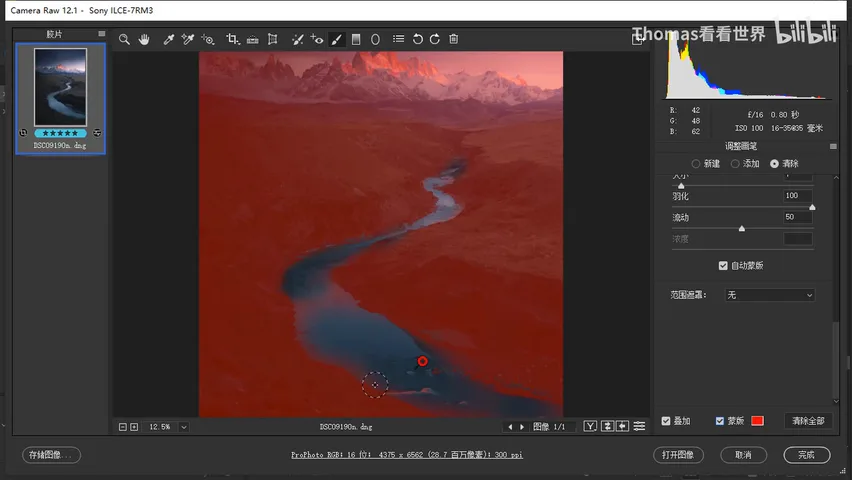The height and width of the screenshot is (480, 852).
Task: Copy current settings to before
Action: pyautogui.click(x=623, y=426)
